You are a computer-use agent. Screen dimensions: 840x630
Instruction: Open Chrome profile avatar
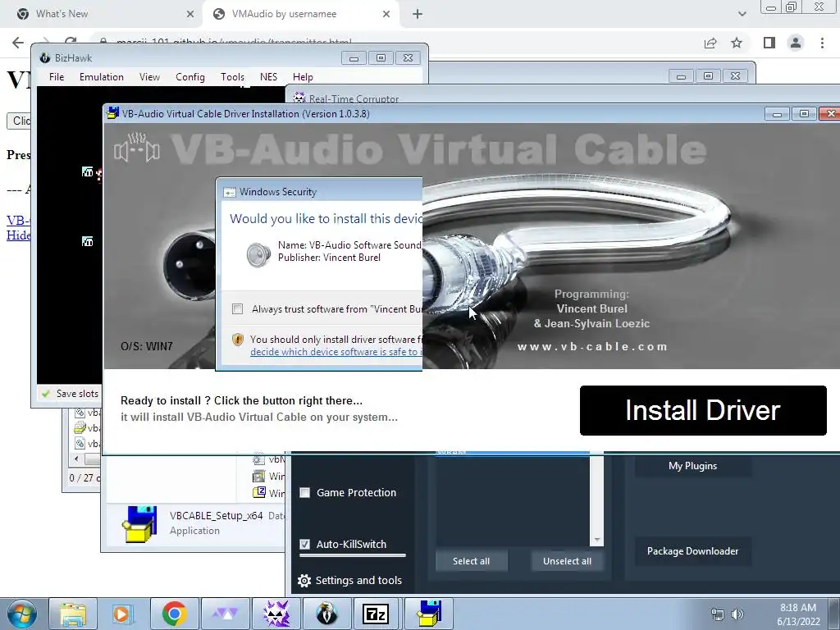click(796, 43)
